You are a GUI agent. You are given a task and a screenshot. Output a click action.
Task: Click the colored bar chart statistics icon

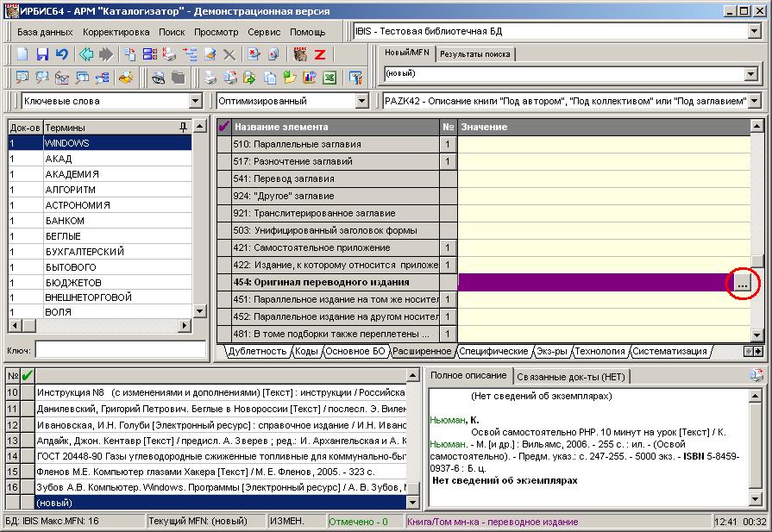[310, 78]
